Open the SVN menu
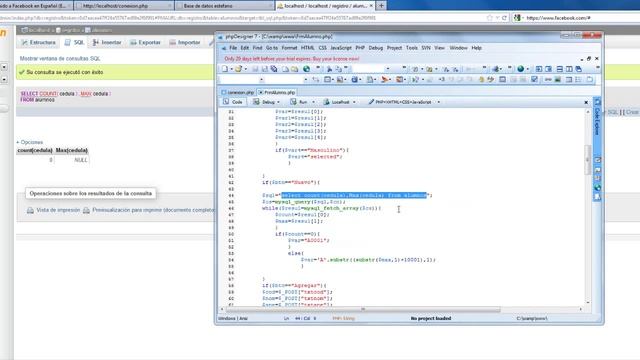640x360 pixels. [426, 48]
